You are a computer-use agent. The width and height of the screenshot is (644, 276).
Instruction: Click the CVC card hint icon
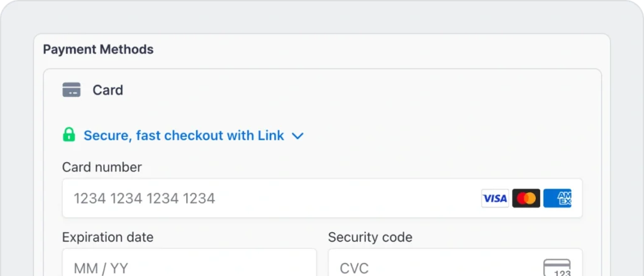coord(557,267)
